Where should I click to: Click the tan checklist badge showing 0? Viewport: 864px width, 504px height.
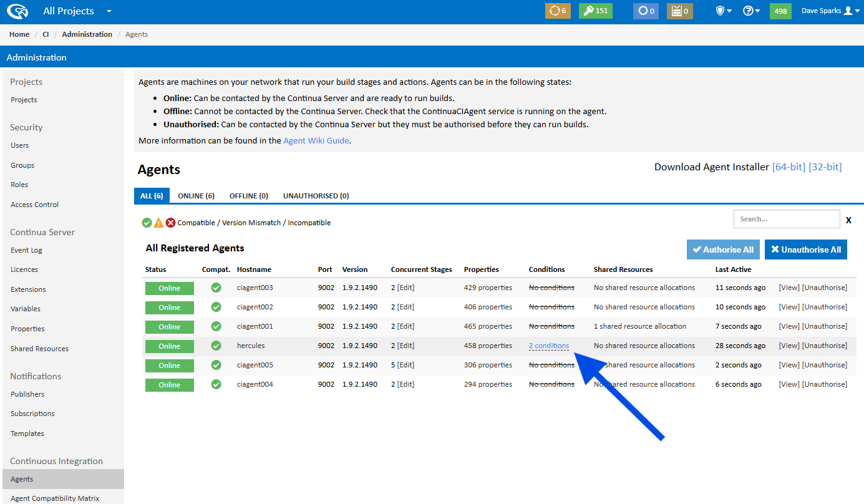(679, 11)
